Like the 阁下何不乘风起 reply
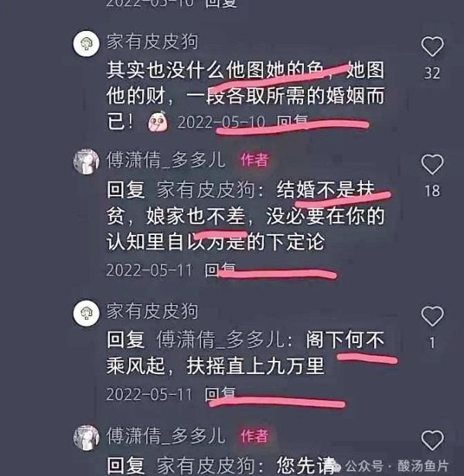This screenshot has height=476, width=464. (432, 316)
